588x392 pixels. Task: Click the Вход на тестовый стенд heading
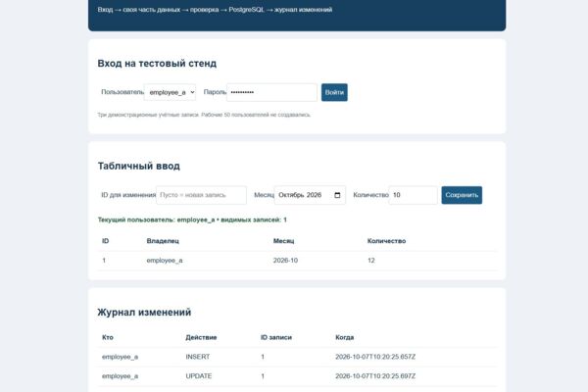tap(157, 64)
